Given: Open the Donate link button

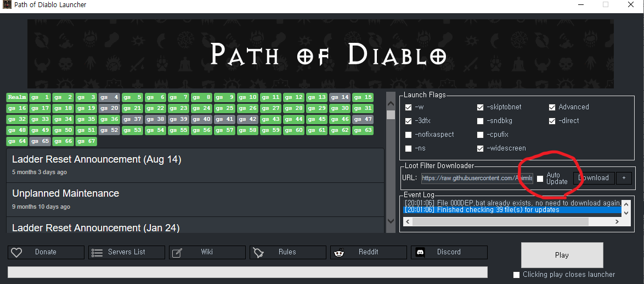Looking at the screenshot, I should (x=46, y=252).
